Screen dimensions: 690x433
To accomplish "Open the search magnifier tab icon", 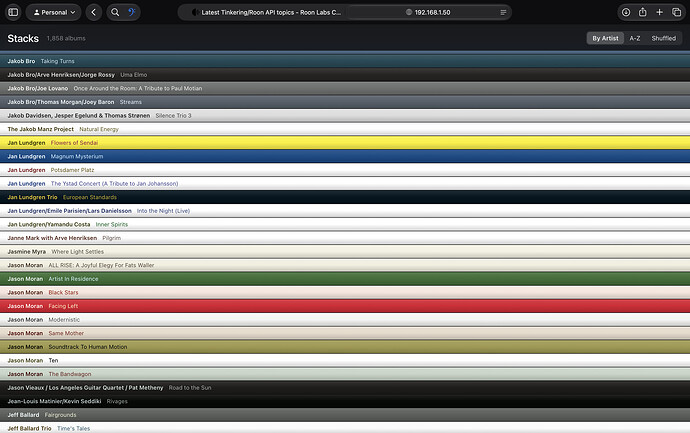I will (115, 12).
